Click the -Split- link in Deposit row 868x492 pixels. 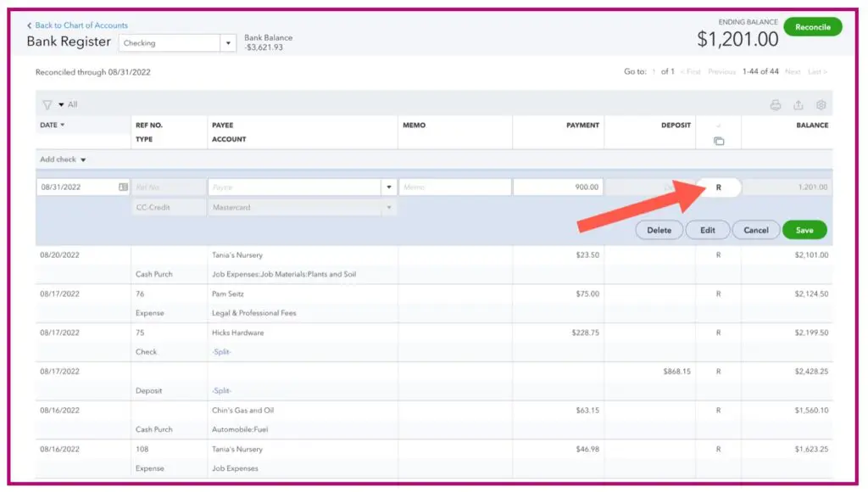(221, 390)
